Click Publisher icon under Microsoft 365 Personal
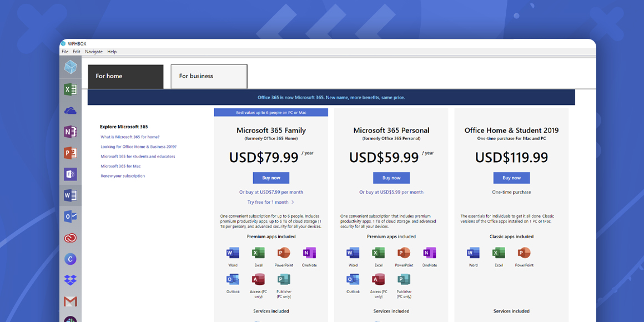This screenshot has height=322, width=644. point(404,280)
